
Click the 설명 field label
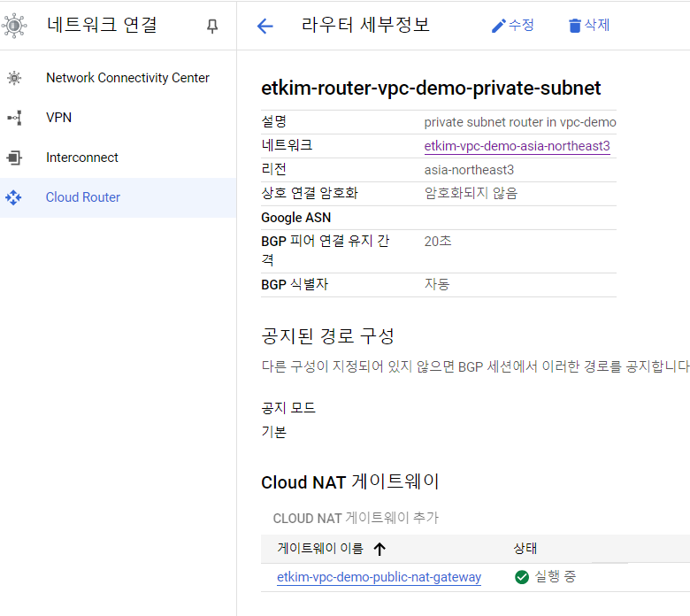coord(273,122)
